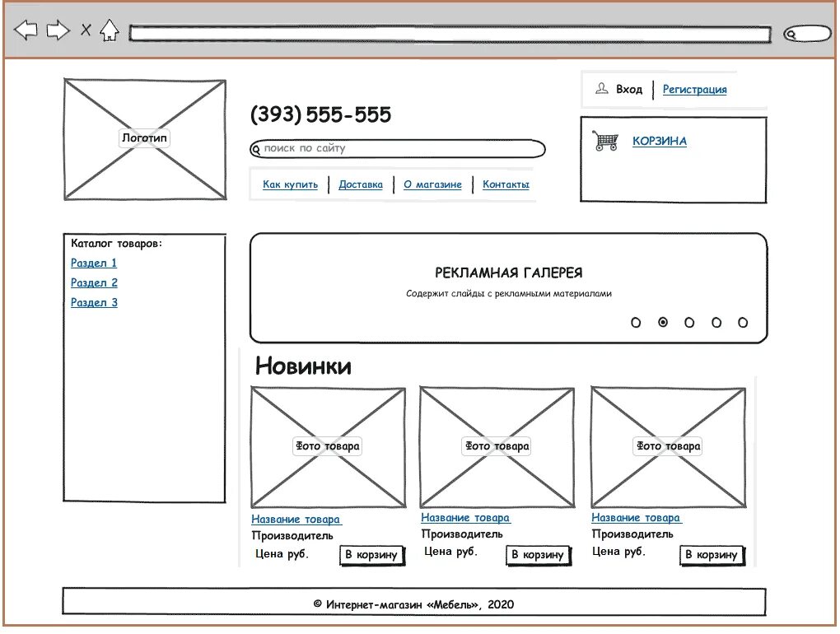
Task: Click the site search magnifier icon
Action: 257,149
